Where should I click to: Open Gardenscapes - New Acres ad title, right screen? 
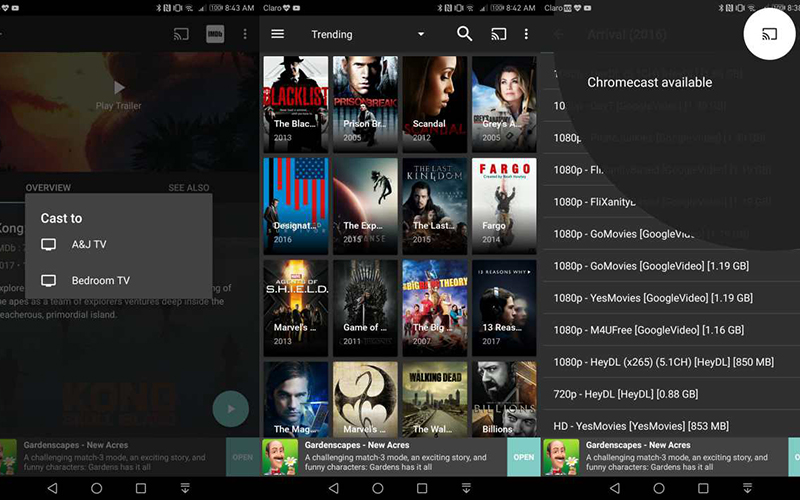[x=638, y=445]
